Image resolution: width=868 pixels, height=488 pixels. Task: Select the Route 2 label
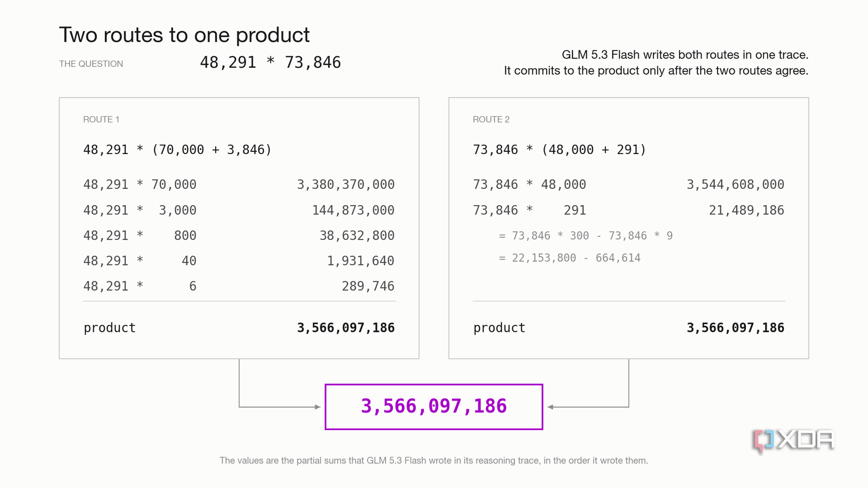pyautogui.click(x=491, y=119)
